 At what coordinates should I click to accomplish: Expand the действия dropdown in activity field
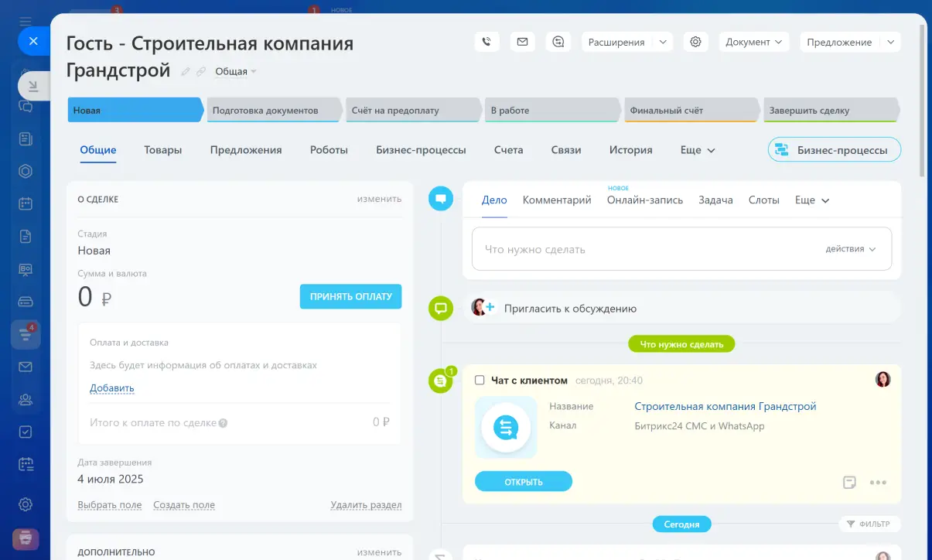point(850,249)
